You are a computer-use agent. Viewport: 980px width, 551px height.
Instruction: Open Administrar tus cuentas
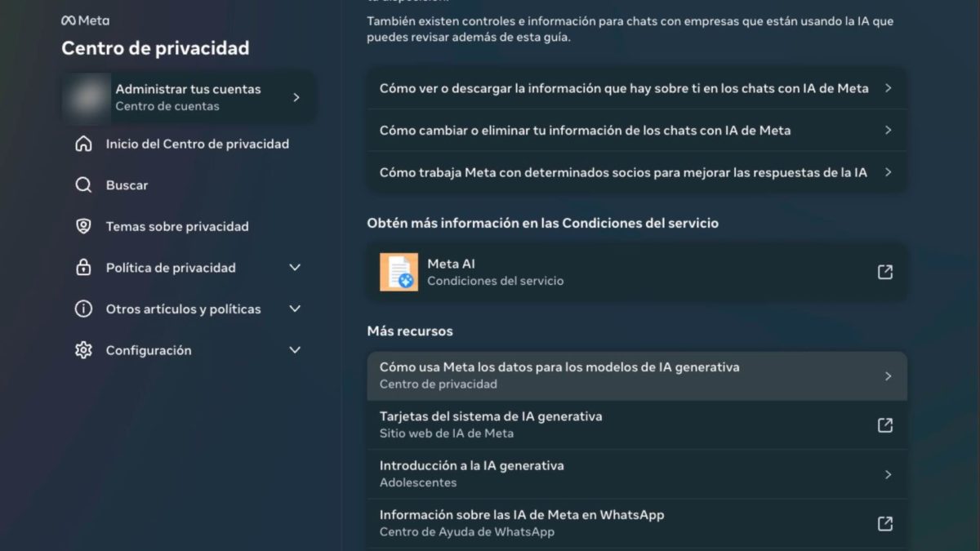click(189, 97)
